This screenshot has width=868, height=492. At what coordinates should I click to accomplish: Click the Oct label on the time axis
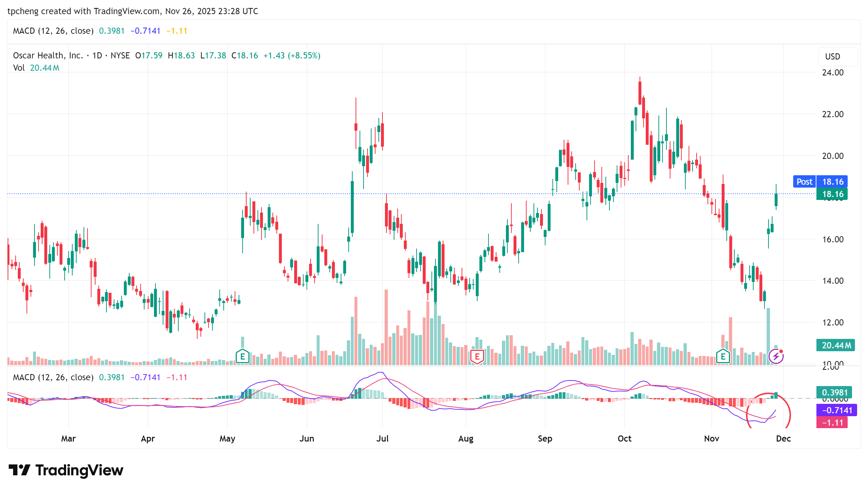tap(624, 439)
